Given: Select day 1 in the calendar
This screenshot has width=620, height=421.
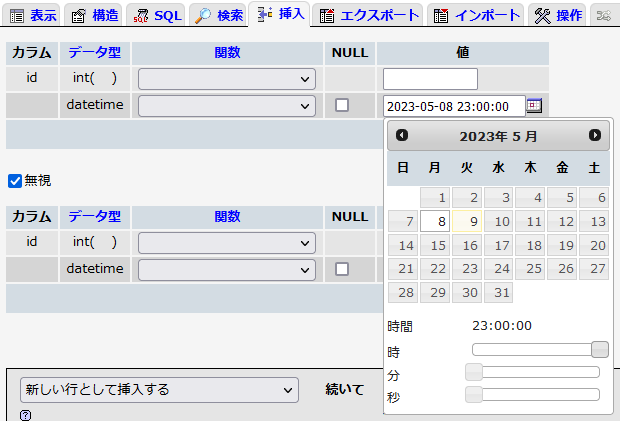Looking at the screenshot, I should [x=435, y=197].
